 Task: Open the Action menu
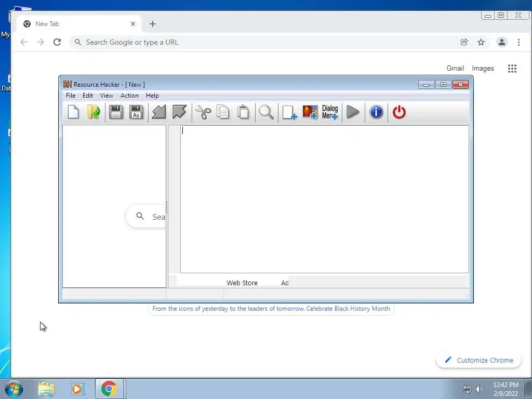(129, 96)
